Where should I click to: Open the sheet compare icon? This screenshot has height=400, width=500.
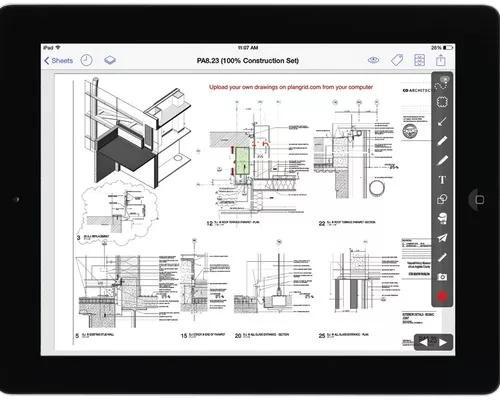pos(419,60)
